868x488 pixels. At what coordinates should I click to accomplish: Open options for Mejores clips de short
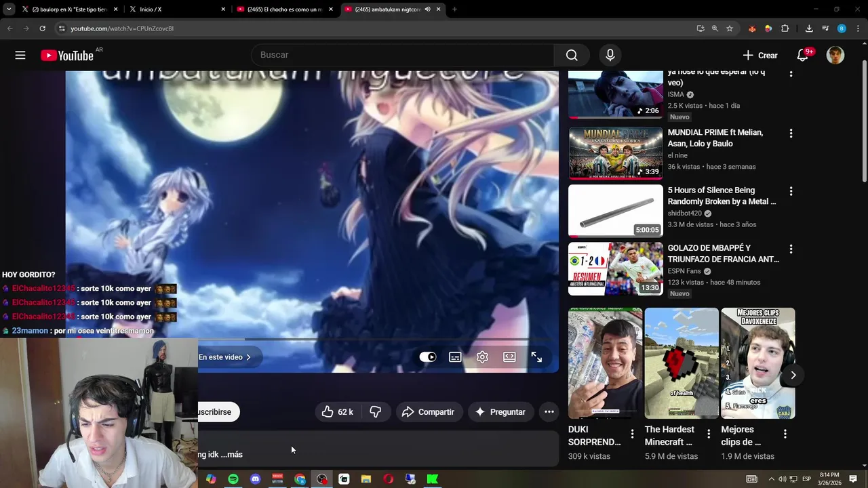(785, 434)
